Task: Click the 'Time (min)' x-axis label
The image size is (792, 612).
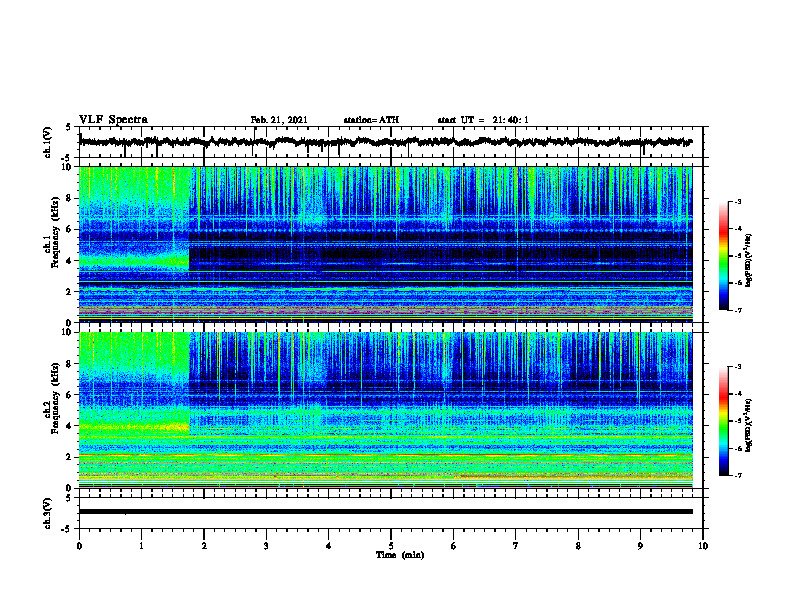Action: pyautogui.click(x=400, y=555)
